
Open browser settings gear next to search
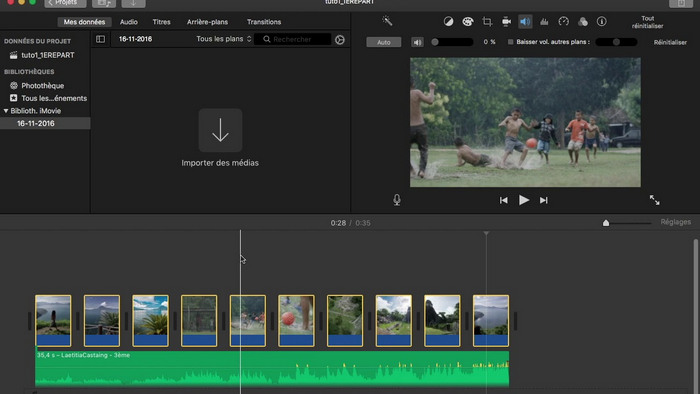pyautogui.click(x=340, y=40)
